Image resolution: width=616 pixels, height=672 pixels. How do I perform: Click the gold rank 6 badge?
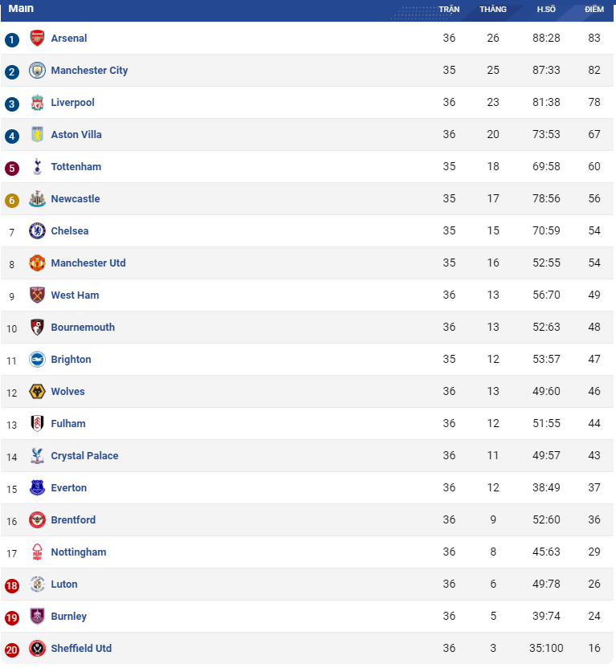12,200
